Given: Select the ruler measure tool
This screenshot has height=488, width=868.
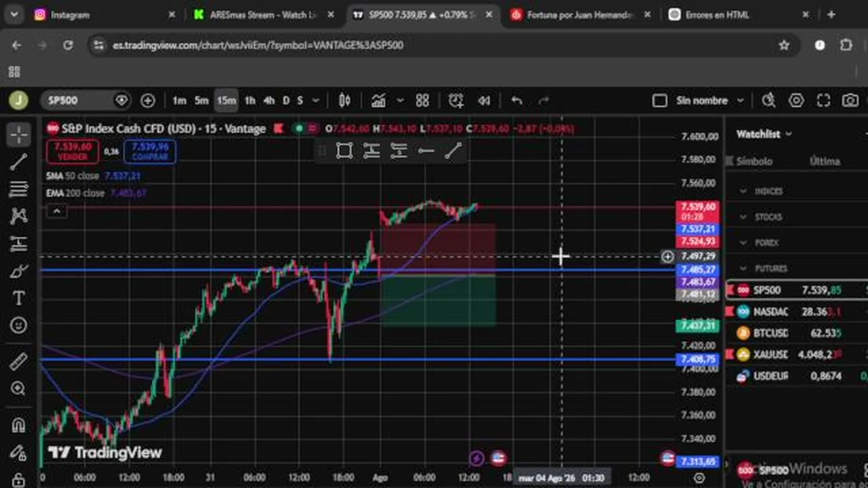Looking at the screenshot, I should coord(19,361).
